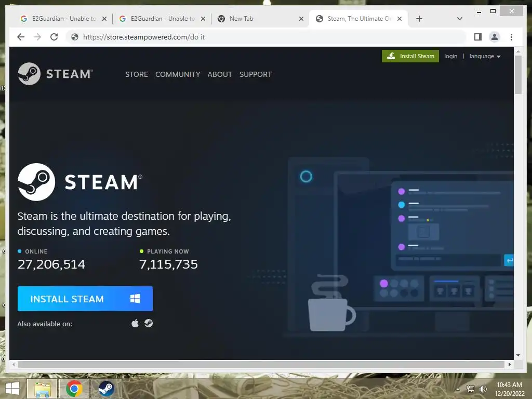Click the Steam logo in header
This screenshot has height=399, width=532.
point(55,74)
